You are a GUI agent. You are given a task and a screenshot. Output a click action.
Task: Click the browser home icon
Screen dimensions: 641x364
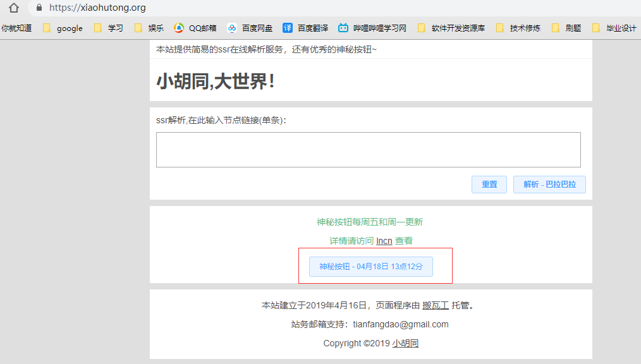[x=14, y=8]
